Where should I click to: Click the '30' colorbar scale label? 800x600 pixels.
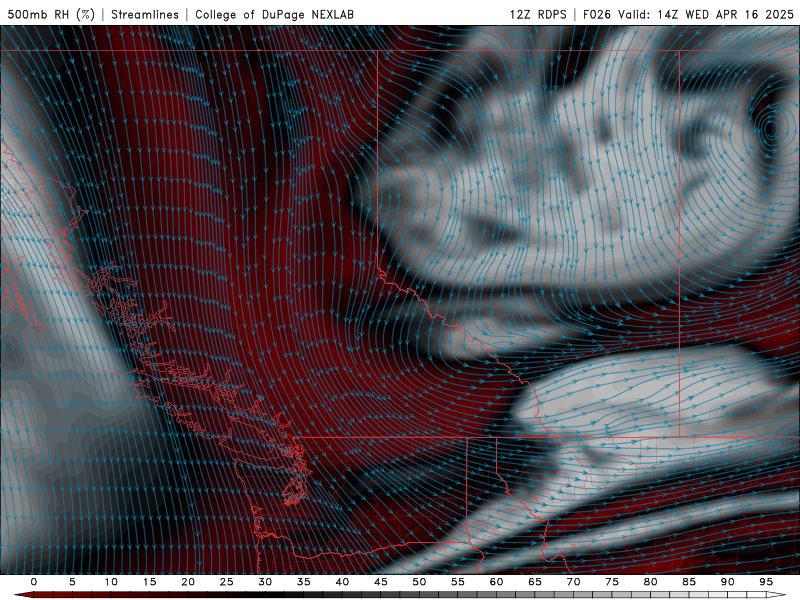click(265, 582)
